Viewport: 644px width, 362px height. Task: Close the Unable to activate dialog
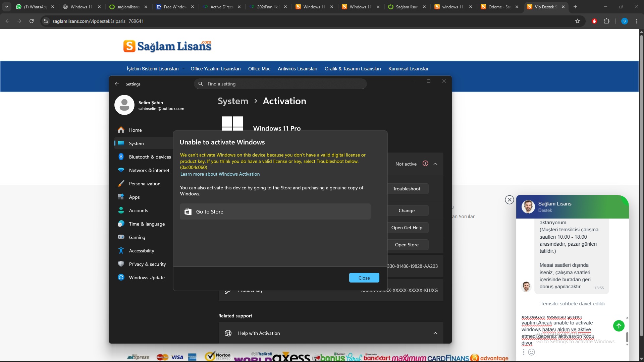pyautogui.click(x=364, y=278)
